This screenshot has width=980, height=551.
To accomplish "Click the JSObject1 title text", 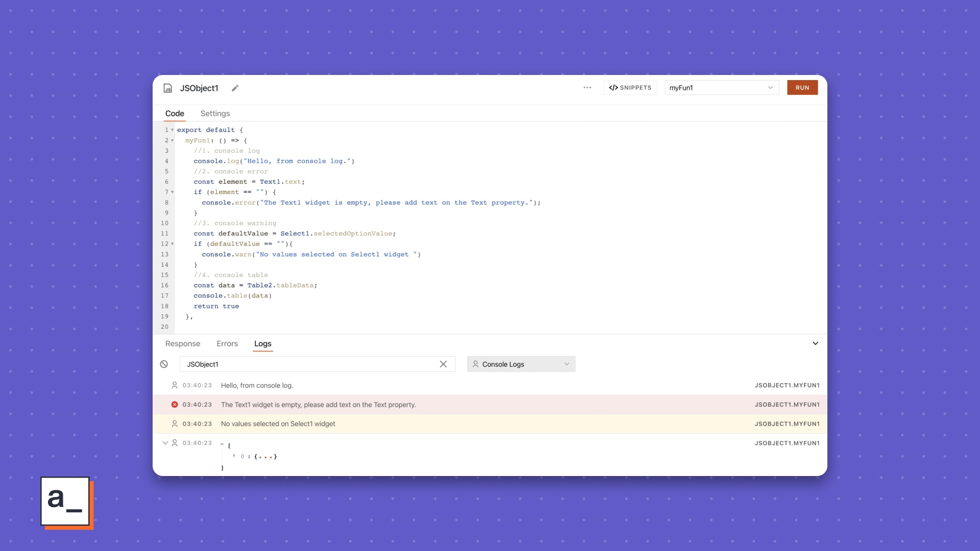I will [199, 88].
